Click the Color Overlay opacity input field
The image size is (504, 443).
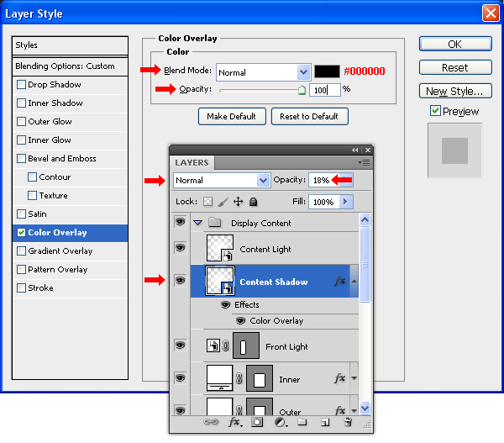click(x=324, y=89)
